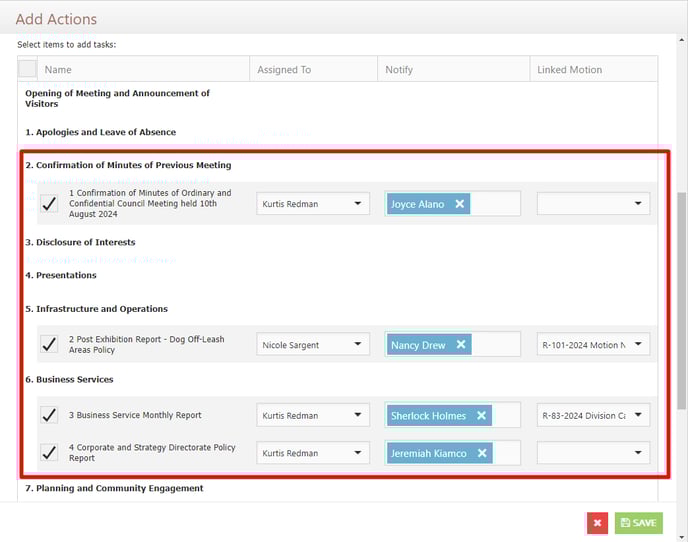Click the red cancel X button
688x542 pixels.
pos(597,523)
